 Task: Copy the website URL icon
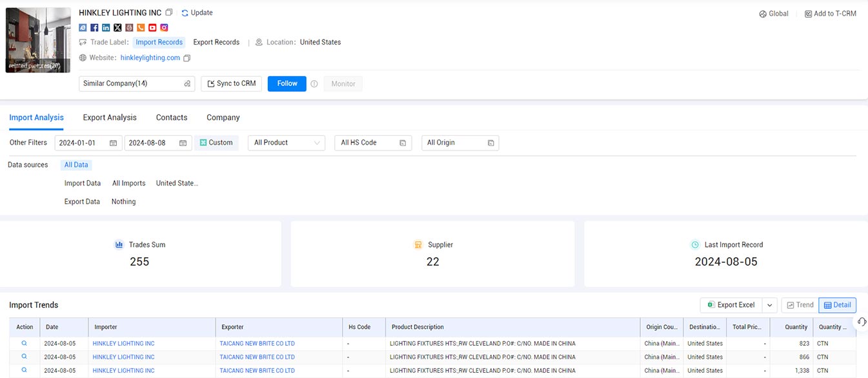187,58
